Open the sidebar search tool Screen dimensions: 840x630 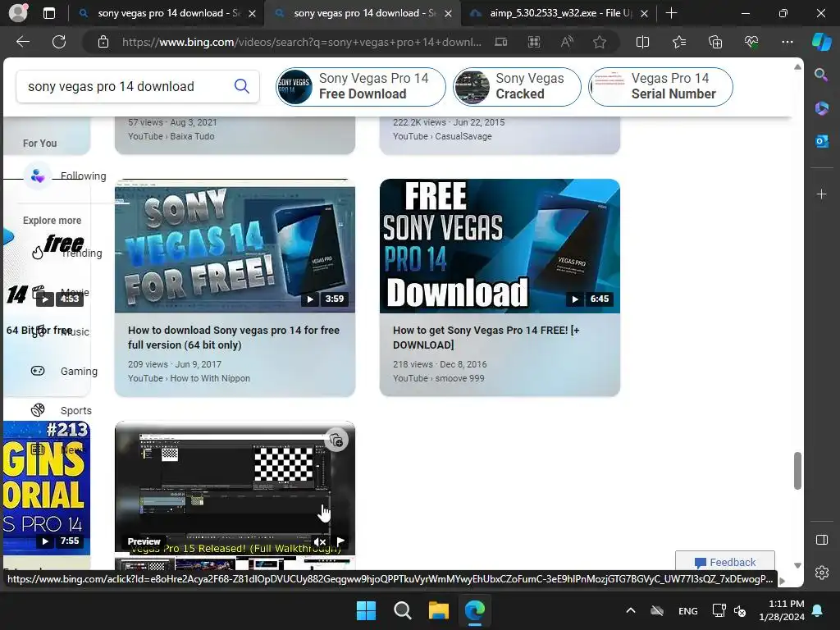point(821,75)
